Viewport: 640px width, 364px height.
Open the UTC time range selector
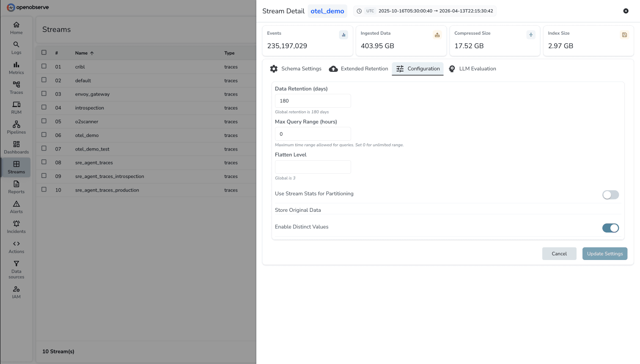[425, 11]
